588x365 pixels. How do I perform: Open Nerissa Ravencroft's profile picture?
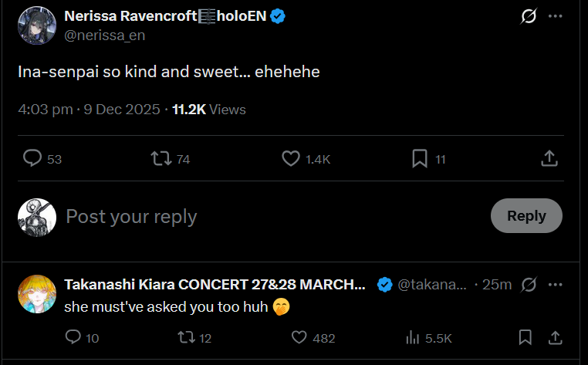37,25
